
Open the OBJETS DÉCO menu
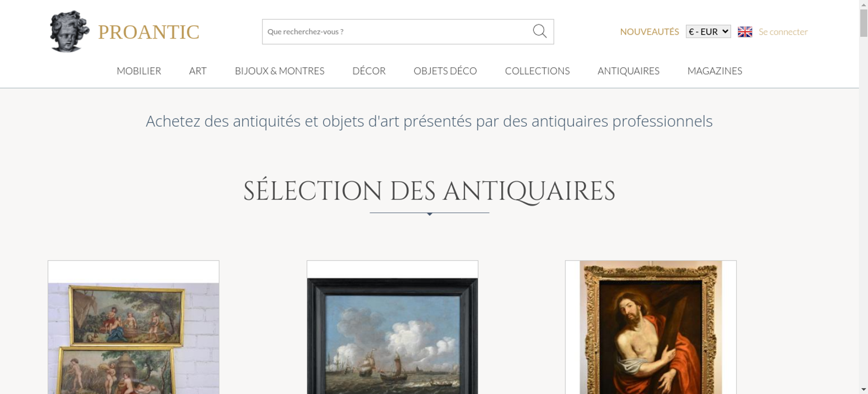point(445,71)
